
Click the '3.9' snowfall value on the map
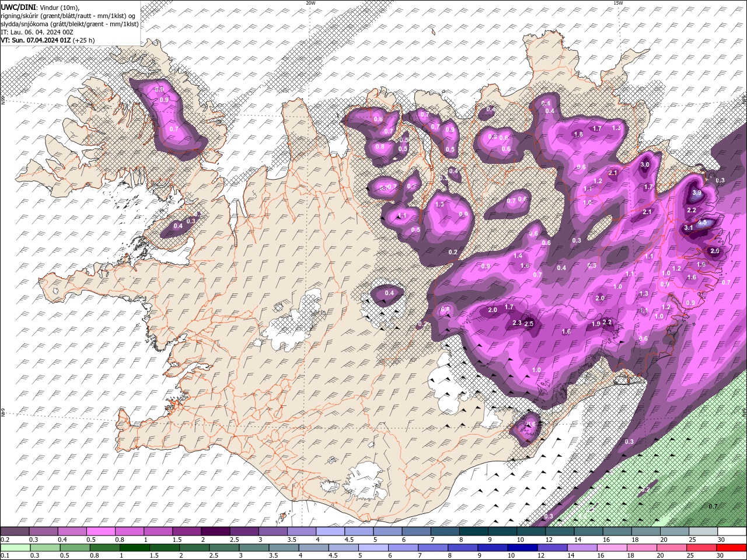coord(696,193)
